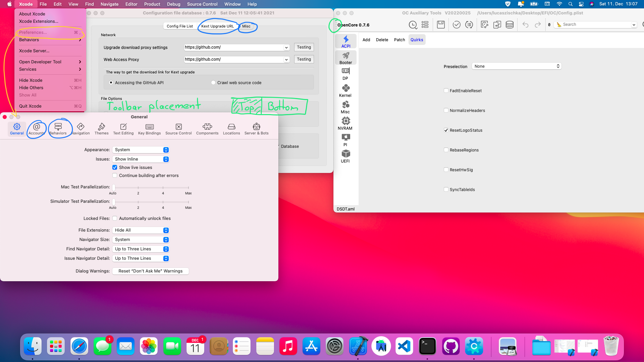The image size is (644, 362).
Task: Enable the NormalizeHeaders checkbox
Action: pos(446,110)
